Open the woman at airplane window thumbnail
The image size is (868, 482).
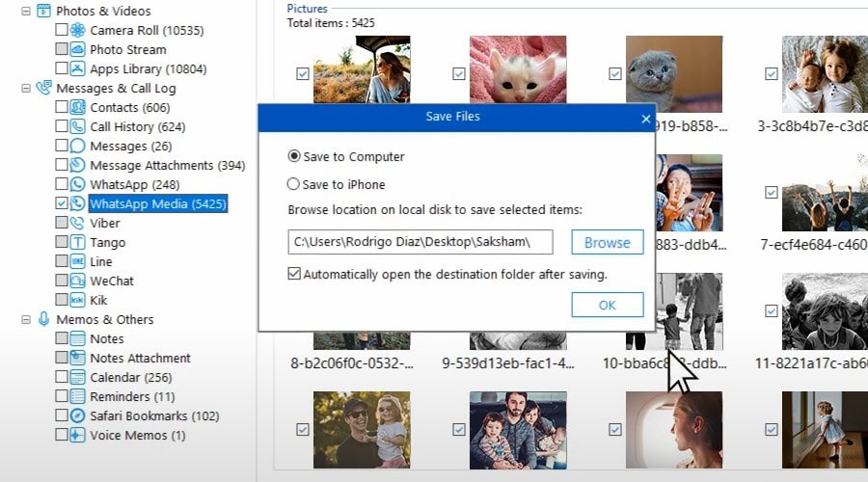point(674,430)
